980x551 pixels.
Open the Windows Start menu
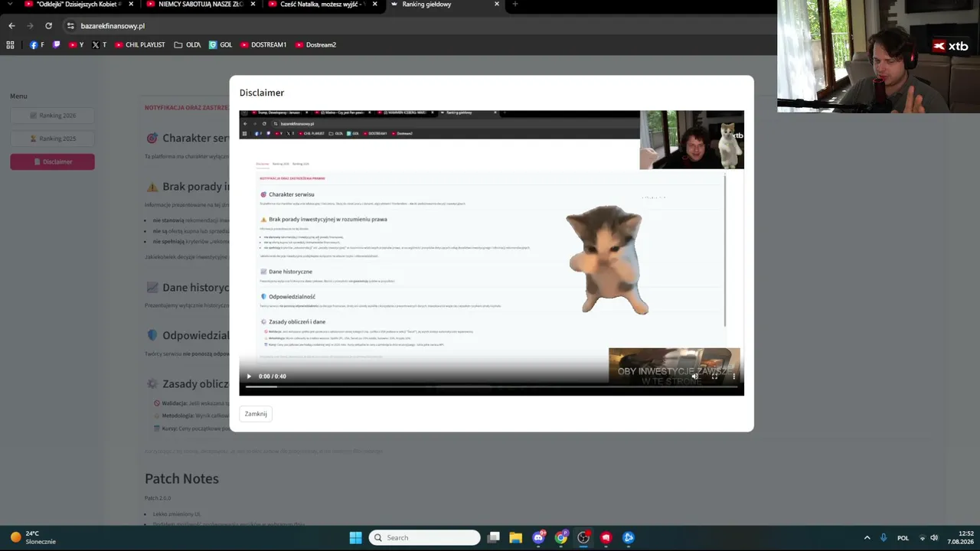coord(355,537)
